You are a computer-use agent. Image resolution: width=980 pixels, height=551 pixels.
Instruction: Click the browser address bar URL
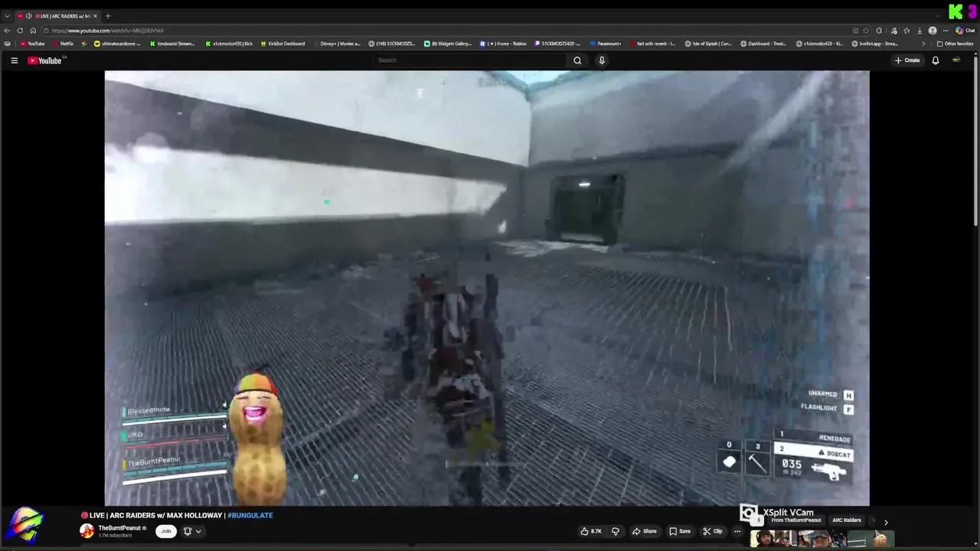107,31
